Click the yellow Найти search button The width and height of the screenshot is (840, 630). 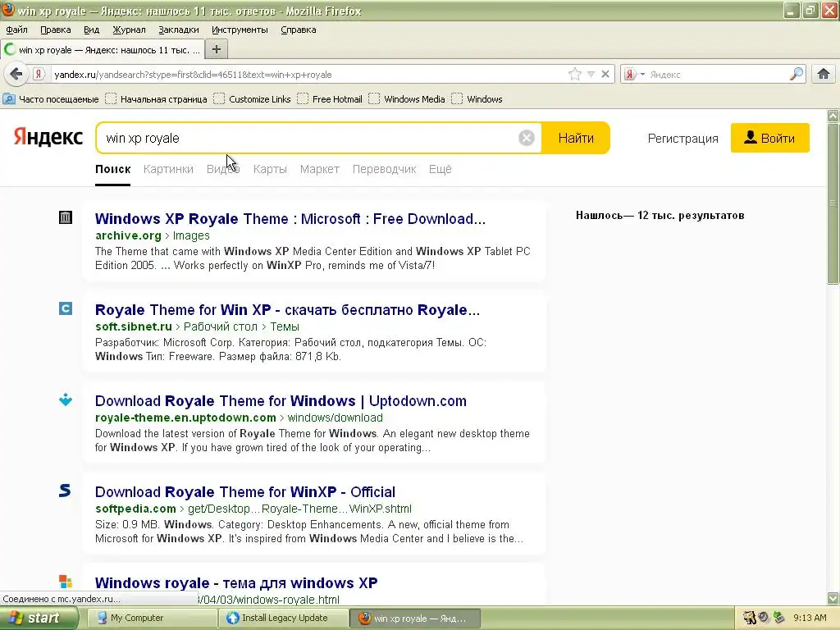(x=576, y=138)
